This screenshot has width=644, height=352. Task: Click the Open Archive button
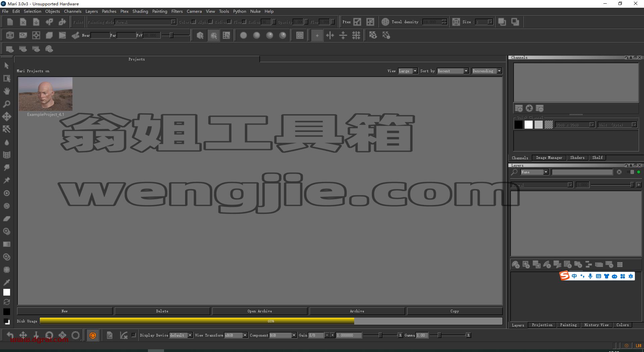pyautogui.click(x=260, y=311)
